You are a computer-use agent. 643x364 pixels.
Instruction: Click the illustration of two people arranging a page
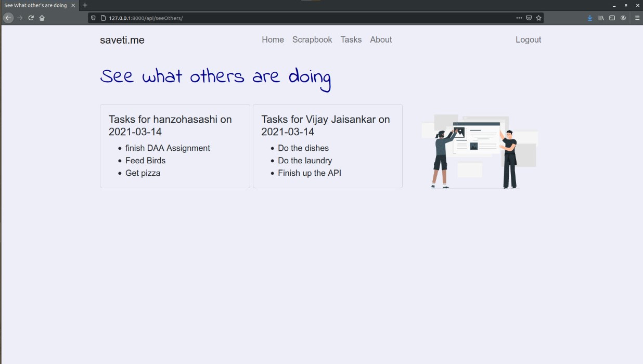479,151
